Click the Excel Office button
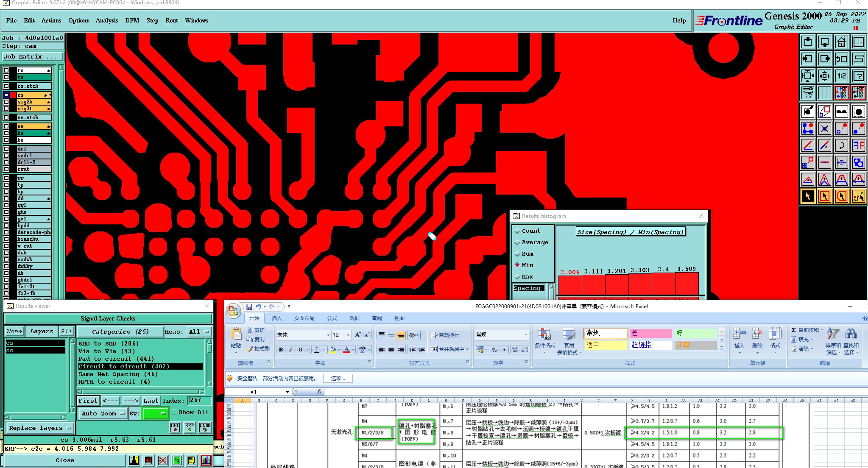The height and width of the screenshot is (468, 868). pyautogui.click(x=233, y=311)
